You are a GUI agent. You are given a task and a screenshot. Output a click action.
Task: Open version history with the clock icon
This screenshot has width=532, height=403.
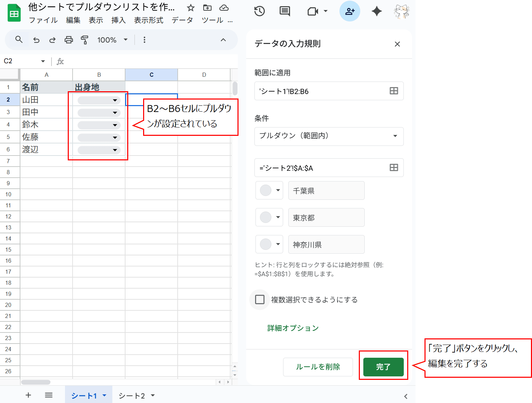tap(259, 11)
